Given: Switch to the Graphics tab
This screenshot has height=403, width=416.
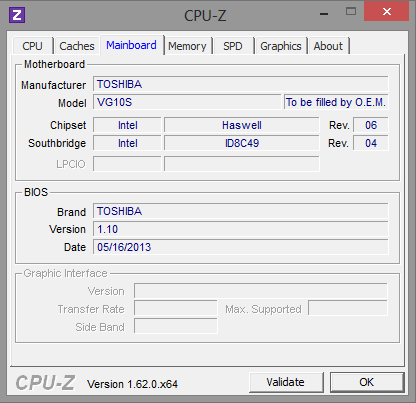Looking at the screenshot, I should 281,46.
